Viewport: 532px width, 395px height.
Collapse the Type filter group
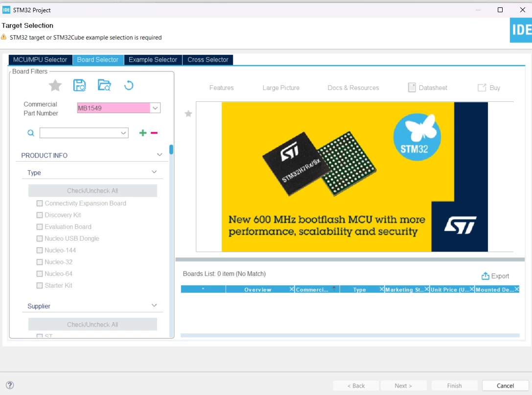coord(154,172)
